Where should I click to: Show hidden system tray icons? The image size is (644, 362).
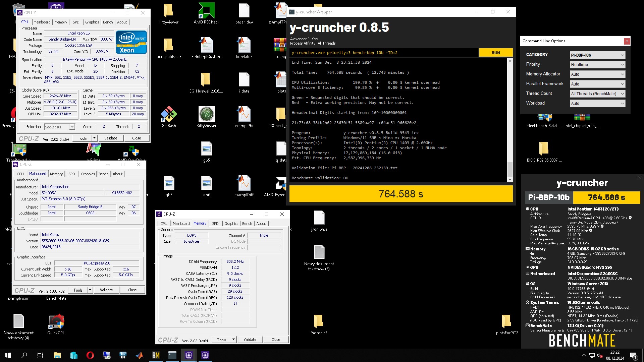click(584, 355)
